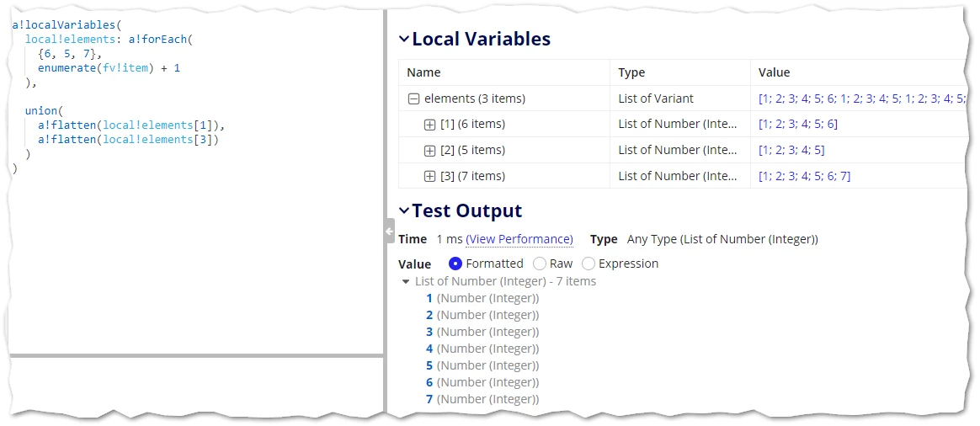The width and height of the screenshot is (980, 426).
Task: Click output value 4 (Number (Integer))
Action: 482,349
